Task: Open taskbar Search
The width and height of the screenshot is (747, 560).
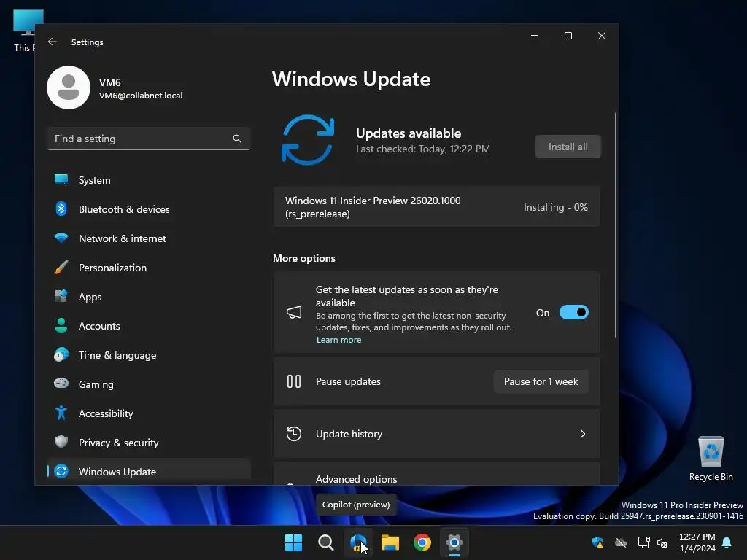Action: pyautogui.click(x=326, y=542)
